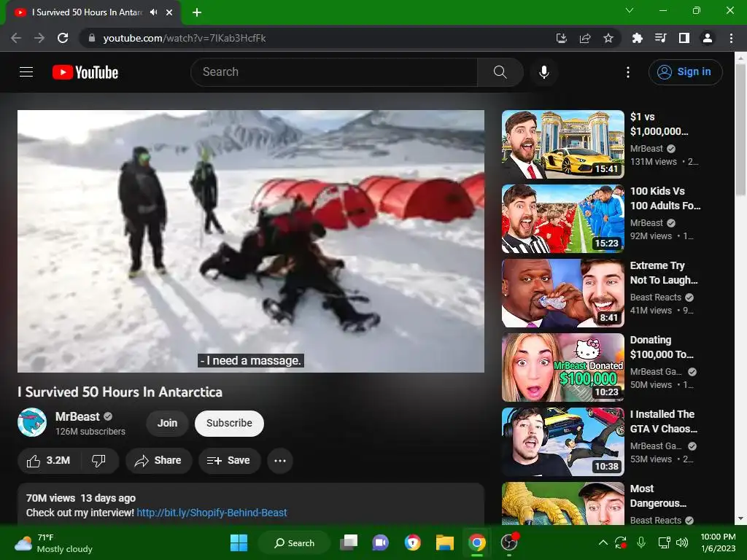The height and width of the screenshot is (560, 747).
Task: Close the YouTube browser tab
Action: coord(169,12)
